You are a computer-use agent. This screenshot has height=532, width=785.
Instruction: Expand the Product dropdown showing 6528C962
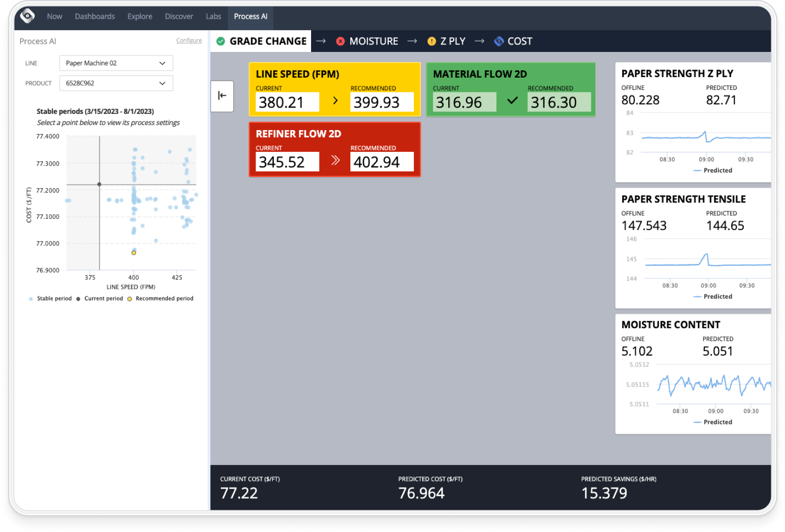(x=116, y=83)
